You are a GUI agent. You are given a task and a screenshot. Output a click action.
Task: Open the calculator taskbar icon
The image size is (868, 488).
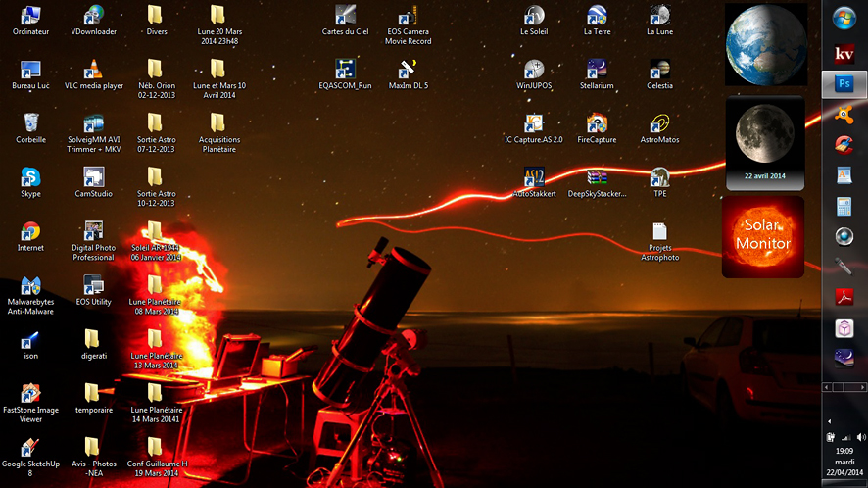click(844, 206)
